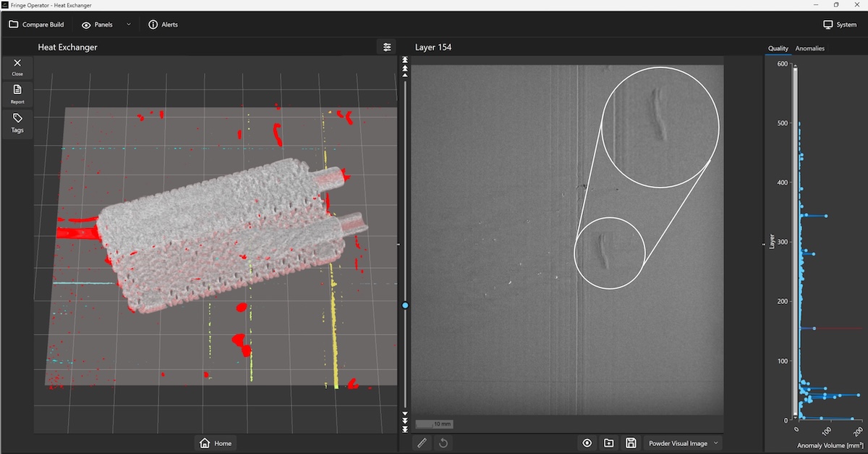Select the Quality tab
The height and width of the screenshot is (454, 868).
tap(778, 49)
